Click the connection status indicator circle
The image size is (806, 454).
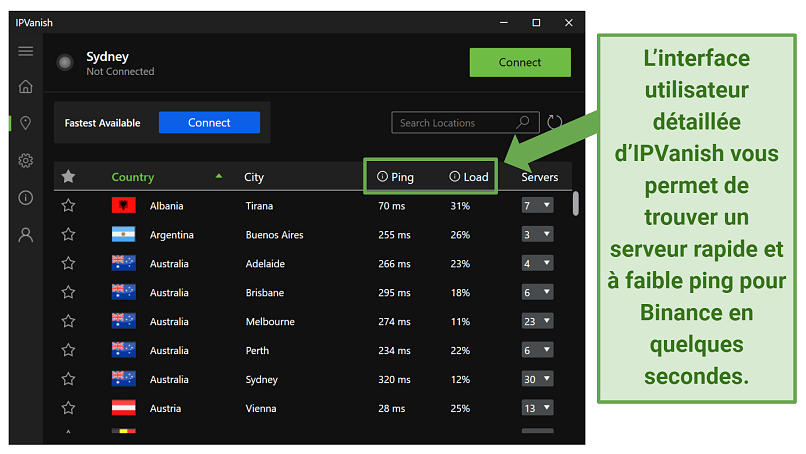pyautogui.click(x=65, y=63)
